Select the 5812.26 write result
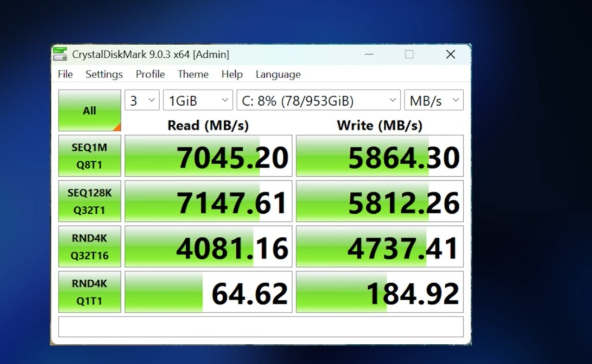Image resolution: width=592 pixels, height=364 pixels. click(380, 201)
